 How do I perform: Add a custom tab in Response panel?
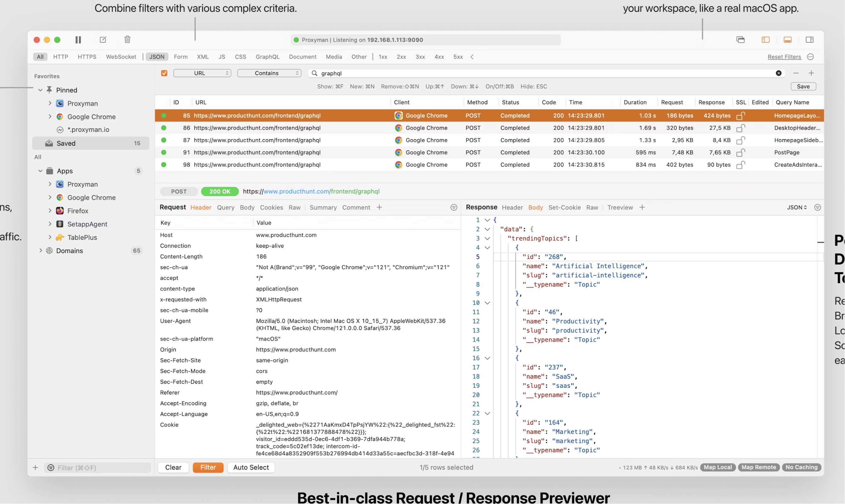point(642,208)
